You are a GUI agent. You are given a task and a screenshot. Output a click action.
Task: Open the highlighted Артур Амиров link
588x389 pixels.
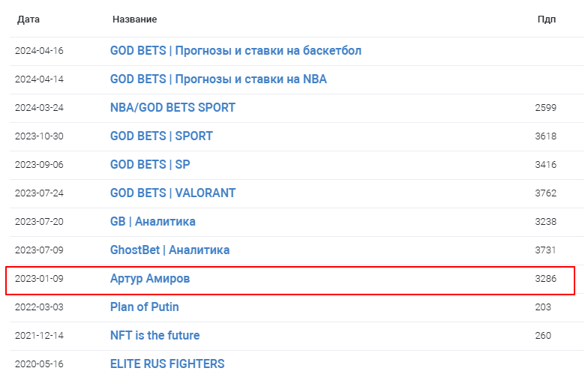pyautogui.click(x=150, y=279)
